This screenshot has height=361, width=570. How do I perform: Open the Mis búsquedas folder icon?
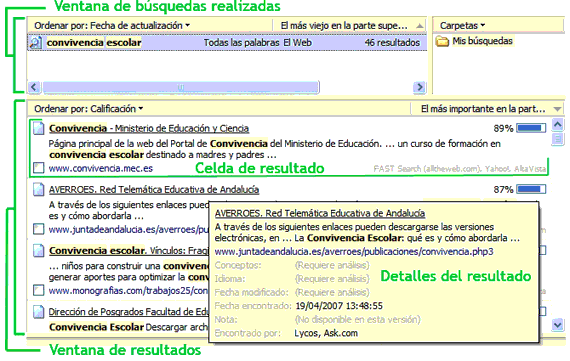click(442, 41)
